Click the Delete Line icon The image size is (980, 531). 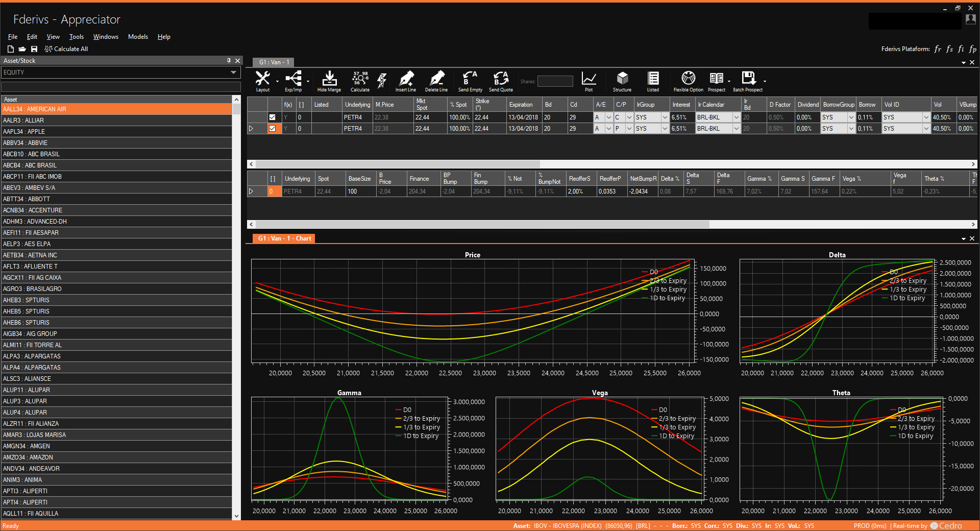[x=436, y=79]
